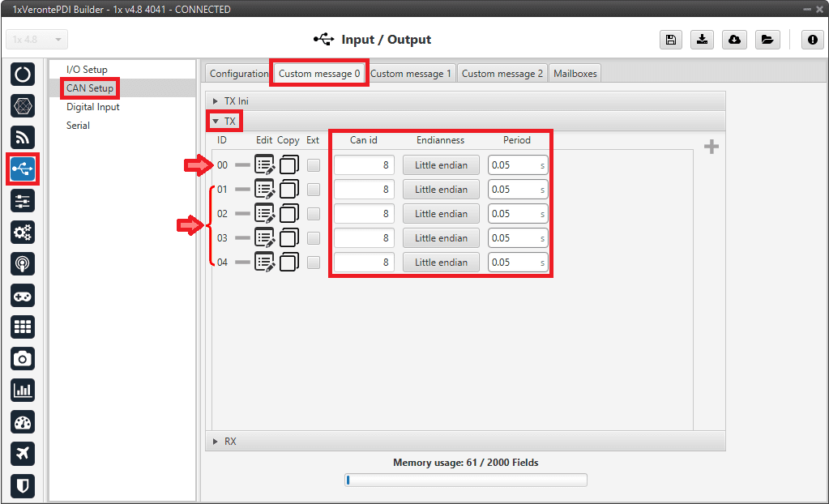Click the cloud upload icon
The width and height of the screenshot is (829, 504).
734,40
